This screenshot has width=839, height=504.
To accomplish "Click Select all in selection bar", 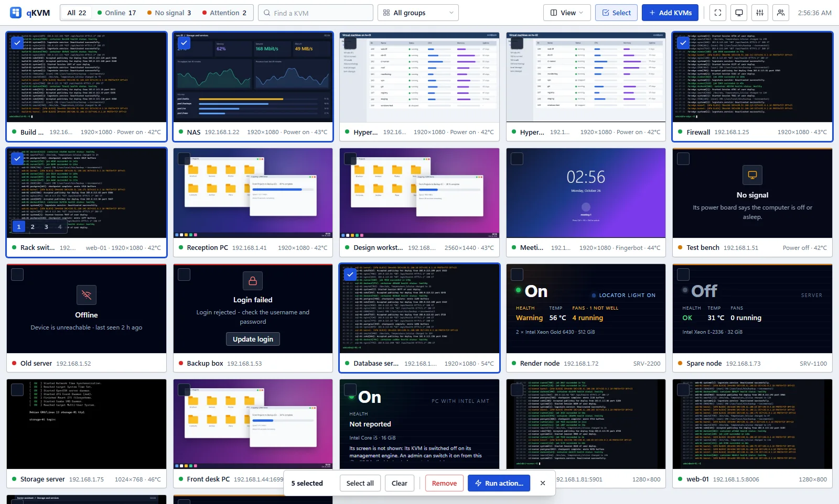I will tap(360, 483).
